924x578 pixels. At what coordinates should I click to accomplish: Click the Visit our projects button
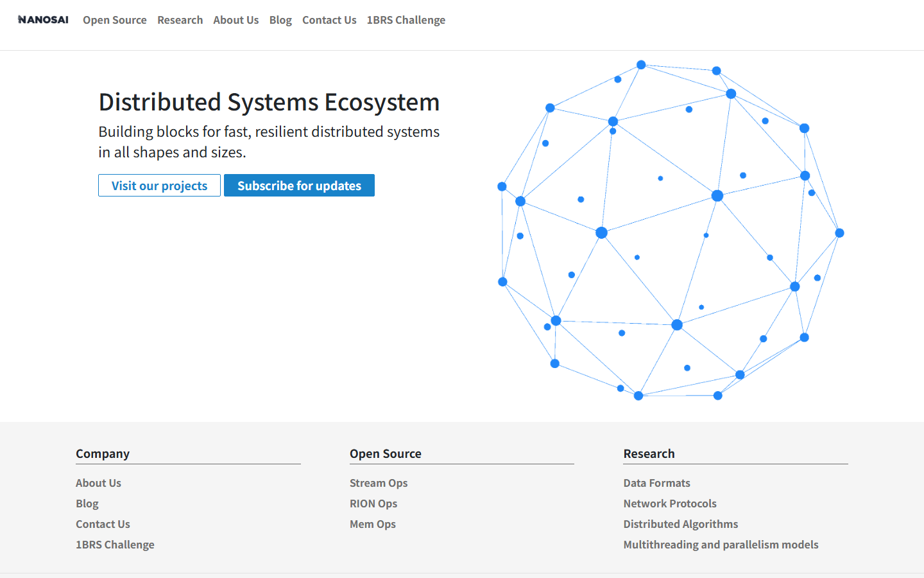click(159, 186)
